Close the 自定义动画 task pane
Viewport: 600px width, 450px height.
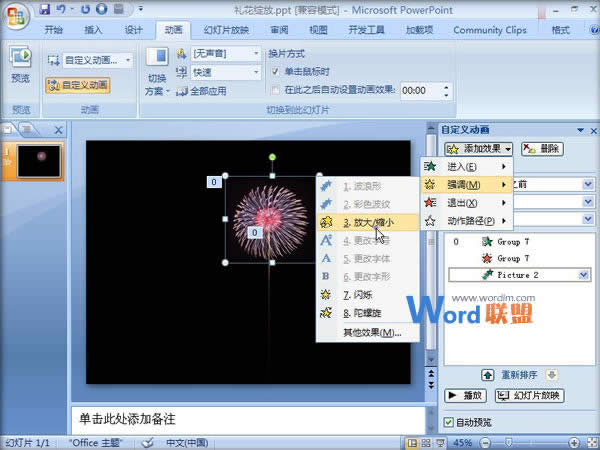click(x=593, y=130)
